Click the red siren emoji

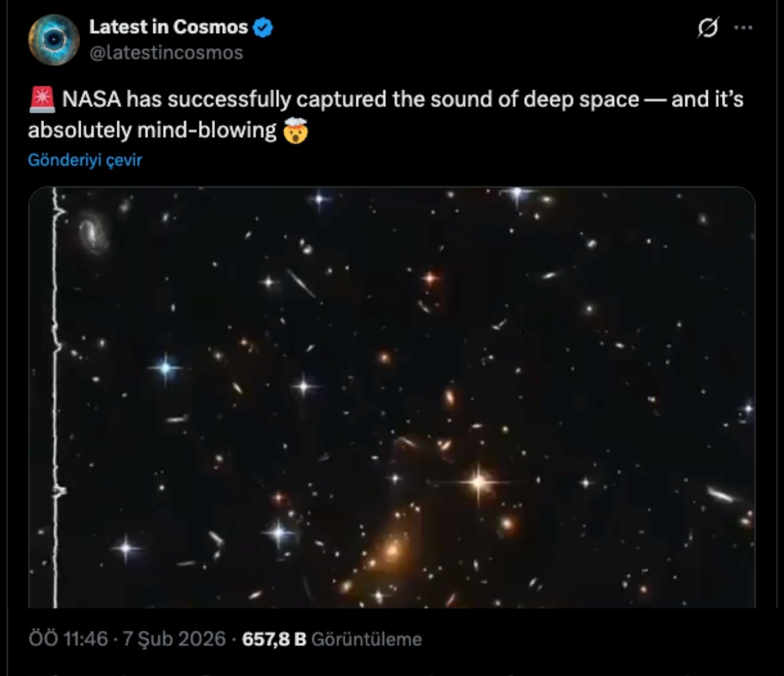tap(42, 100)
